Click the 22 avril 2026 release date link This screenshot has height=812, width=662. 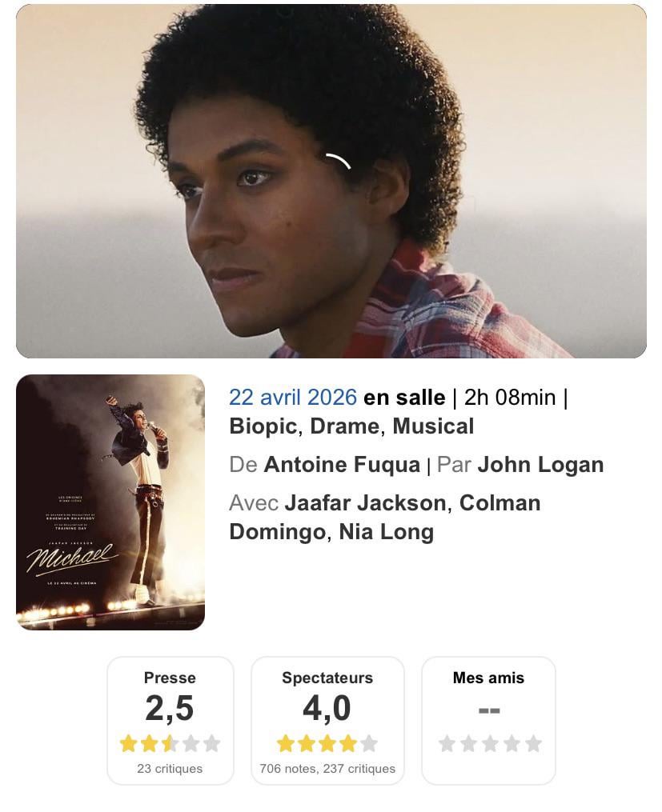pos(293,397)
